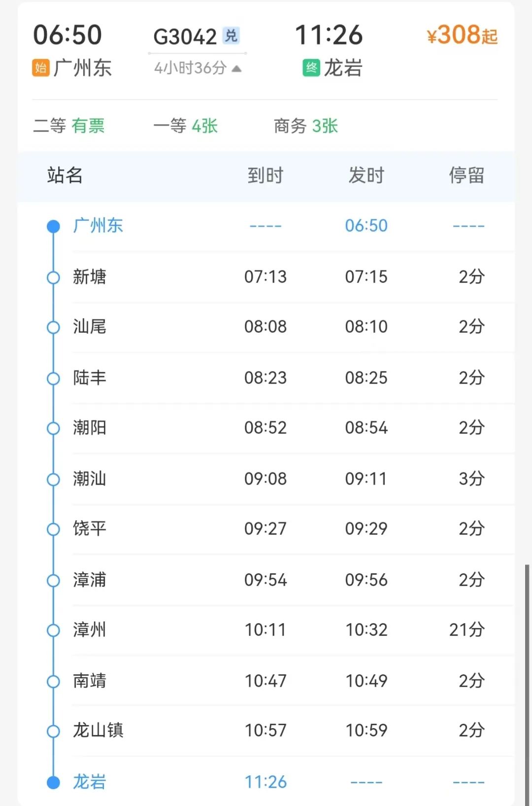This screenshot has width=532, height=806.
Task: Click the filled blue dot for 龙岩
Action: coord(53,782)
